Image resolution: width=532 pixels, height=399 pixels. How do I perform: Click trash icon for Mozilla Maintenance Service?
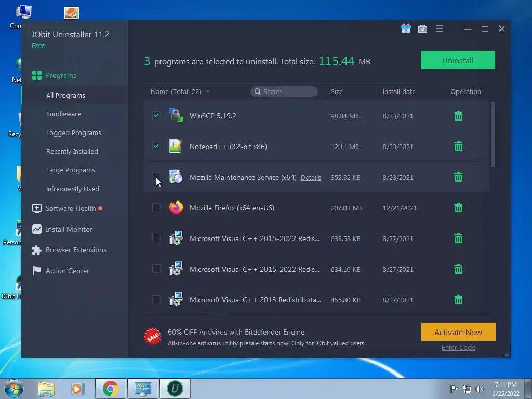[x=458, y=177]
